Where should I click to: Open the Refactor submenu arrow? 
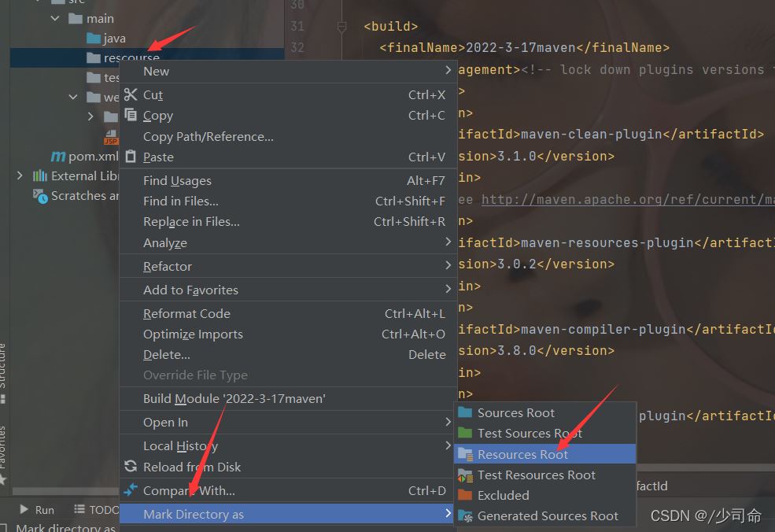pos(448,265)
